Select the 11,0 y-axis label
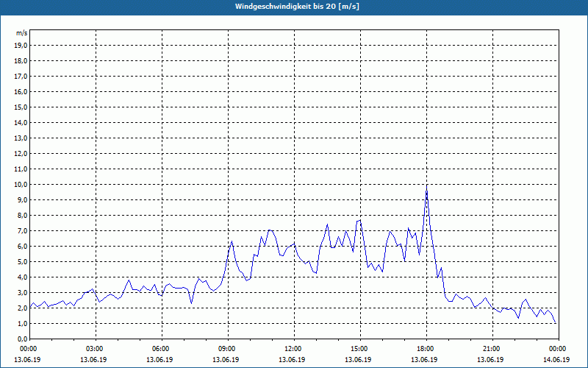 pyautogui.click(x=21, y=169)
